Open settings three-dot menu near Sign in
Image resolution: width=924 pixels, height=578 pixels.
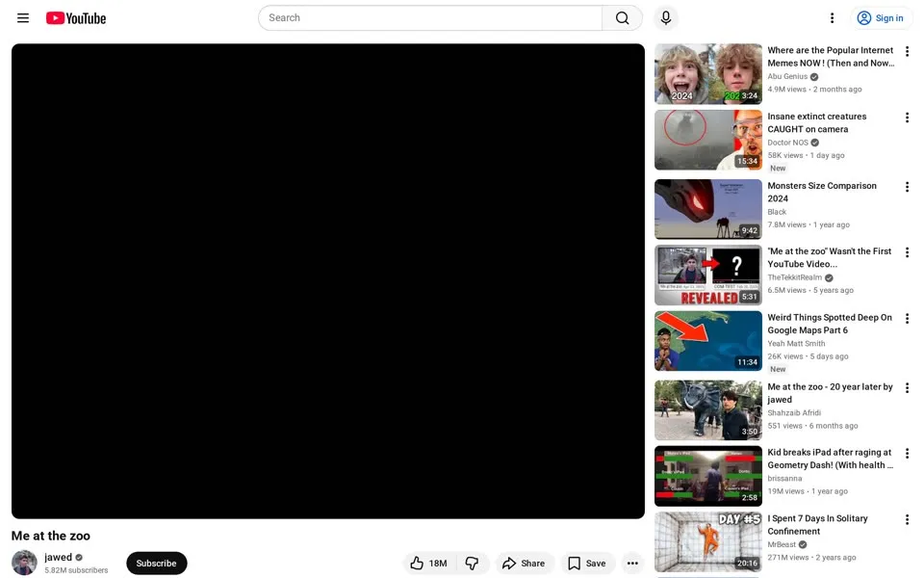click(832, 17)
